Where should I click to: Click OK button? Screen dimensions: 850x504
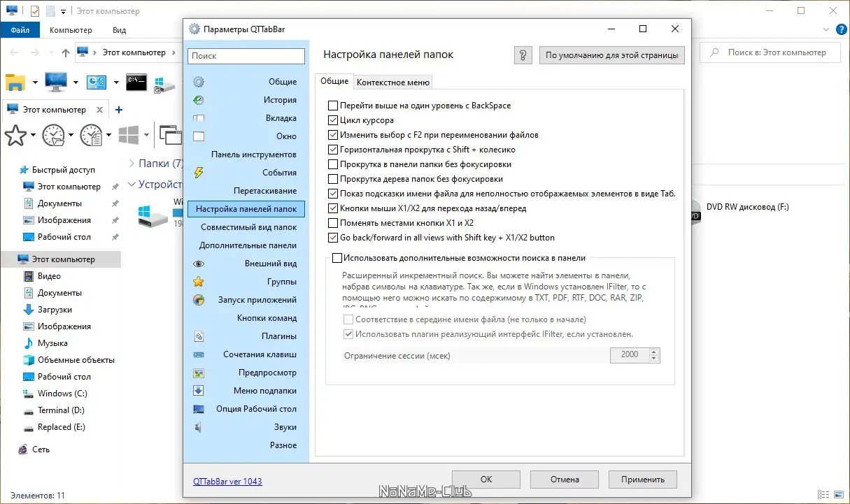486,480
